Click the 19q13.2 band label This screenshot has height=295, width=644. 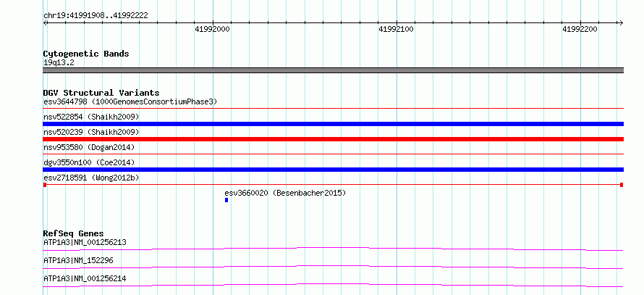(x=59, y=63)
